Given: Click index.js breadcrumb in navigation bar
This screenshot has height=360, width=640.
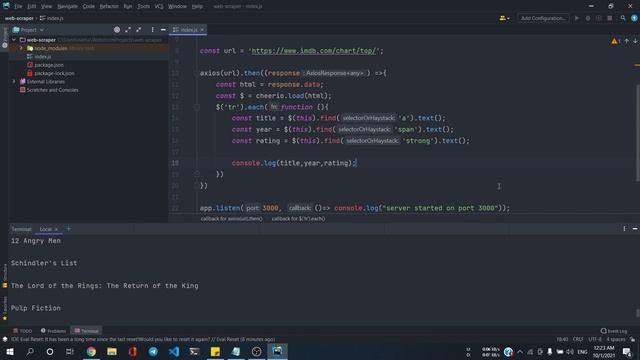Looking at the screenshot, I should [52, 18].
